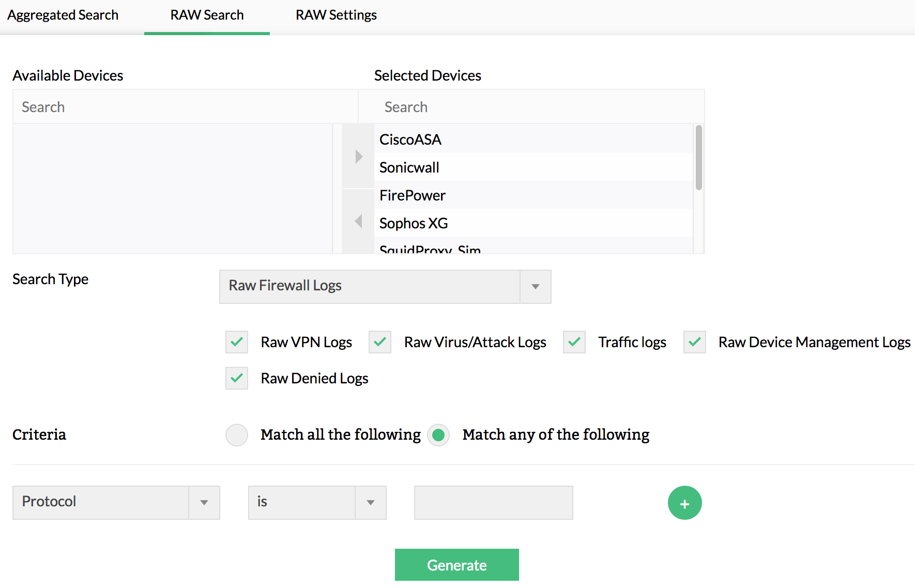Disable Traffic logs
The image size is (915, 588).
coord(574,342)
